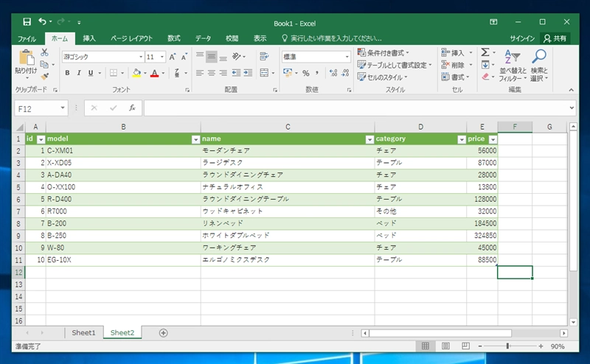Save the workbook with the floppy disk icon

click(x=27, y=22)
